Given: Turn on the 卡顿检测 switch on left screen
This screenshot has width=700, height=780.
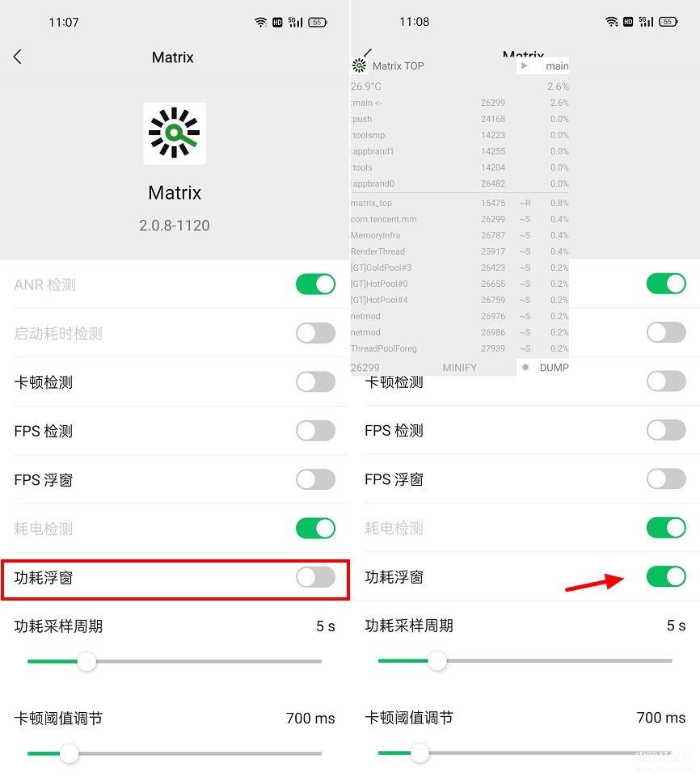Looking at the screenshot, I should (x=315, y=382).
